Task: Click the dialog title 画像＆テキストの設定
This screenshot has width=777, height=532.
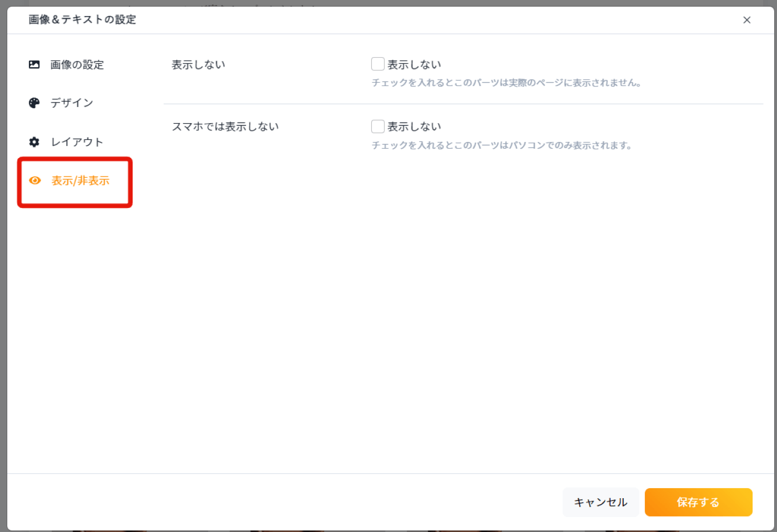Action: (82, 19)
